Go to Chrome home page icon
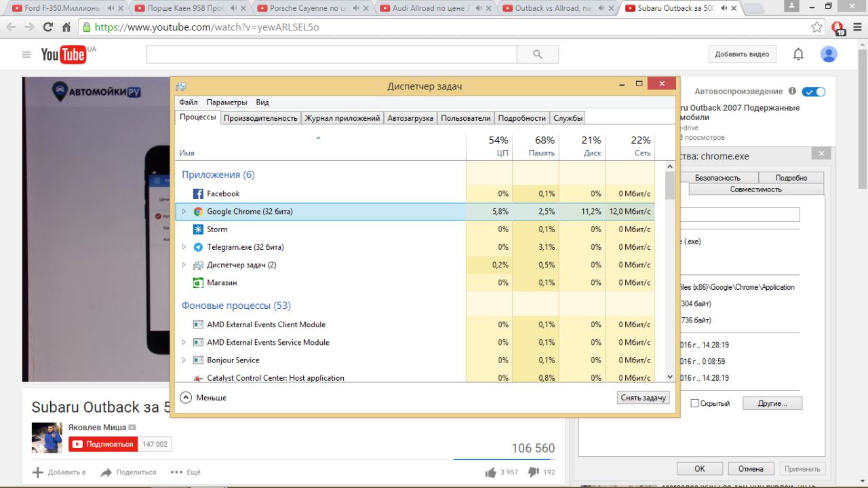The height and width of the screenshot is (488, 868). 66,27
